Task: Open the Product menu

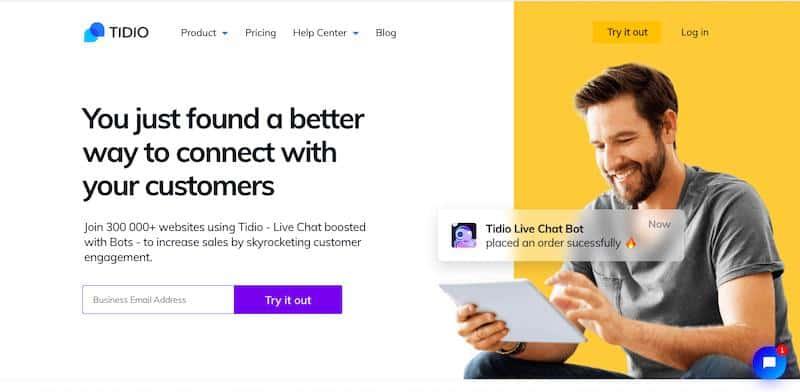Action: pyautogui.click(x=204, y=33)
